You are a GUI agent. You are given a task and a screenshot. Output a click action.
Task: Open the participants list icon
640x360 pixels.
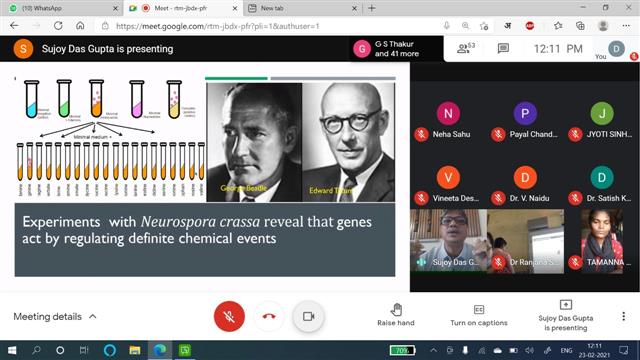pos(466,48)
